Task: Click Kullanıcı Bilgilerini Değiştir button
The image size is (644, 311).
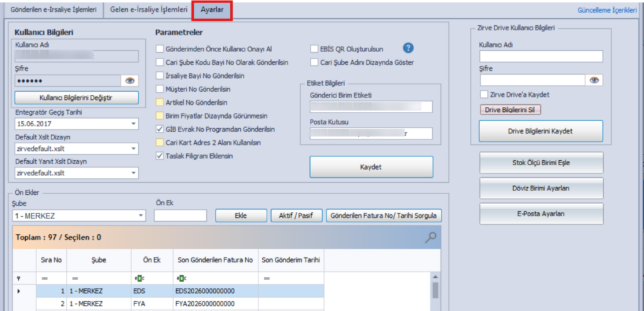Action: 76,97
